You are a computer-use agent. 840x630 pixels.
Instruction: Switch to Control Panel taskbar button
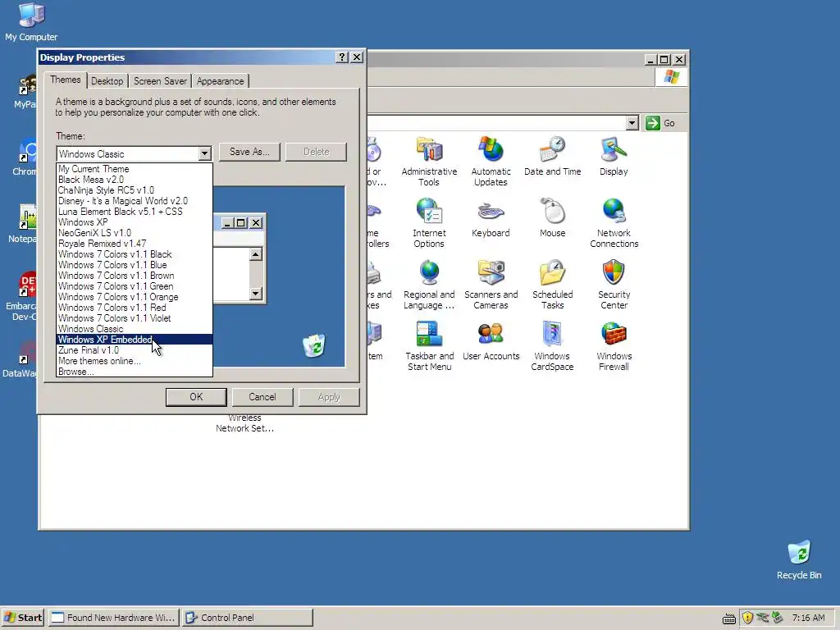click(247, 618)
